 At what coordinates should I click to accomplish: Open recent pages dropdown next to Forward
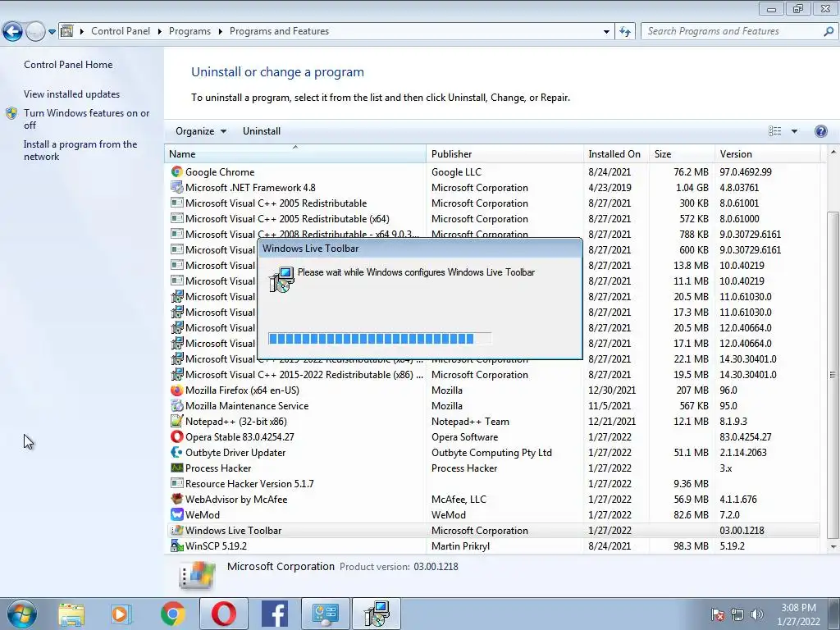(x=52, y=32)
